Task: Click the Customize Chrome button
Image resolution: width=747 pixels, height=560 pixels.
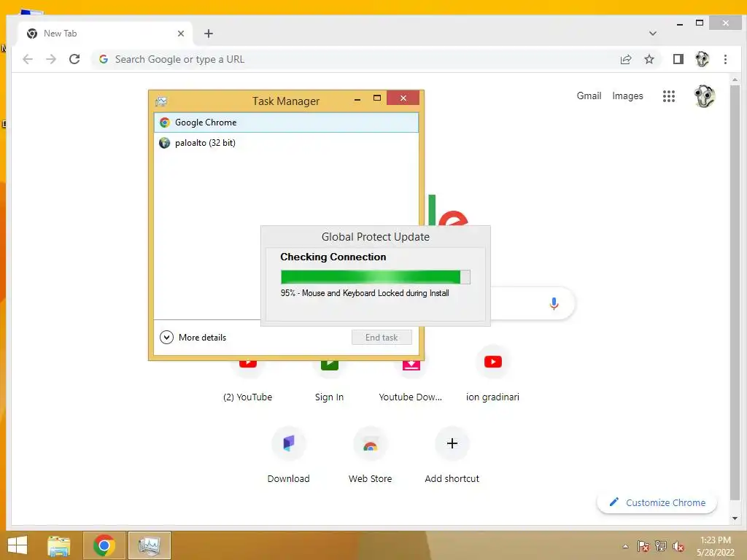Action: pyautogui.click(x=657, y=502)
